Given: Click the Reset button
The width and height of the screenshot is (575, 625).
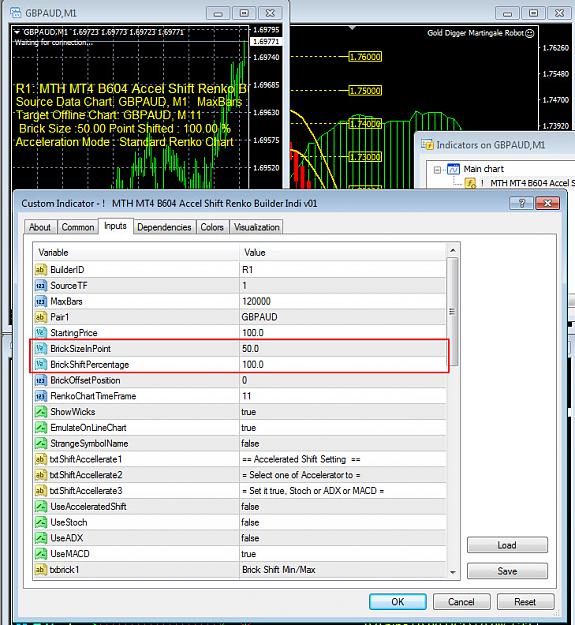Looking at the screenshot, I should [525, 602].
